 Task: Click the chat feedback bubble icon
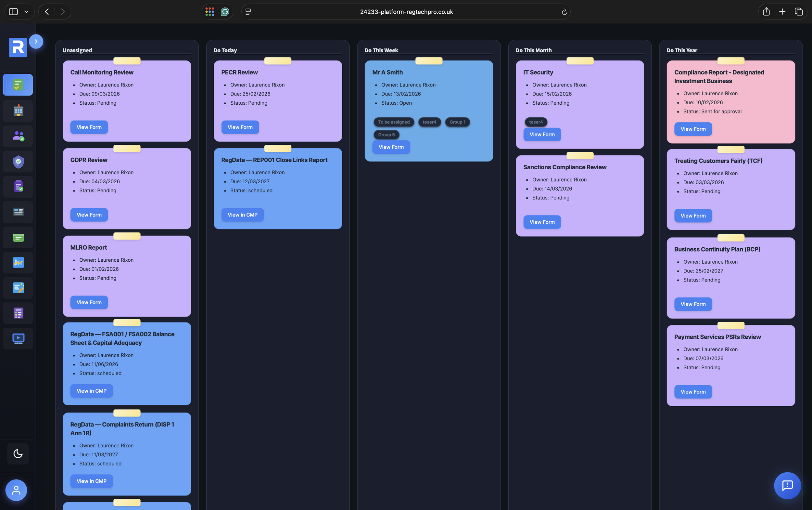[x=787, y=485]
